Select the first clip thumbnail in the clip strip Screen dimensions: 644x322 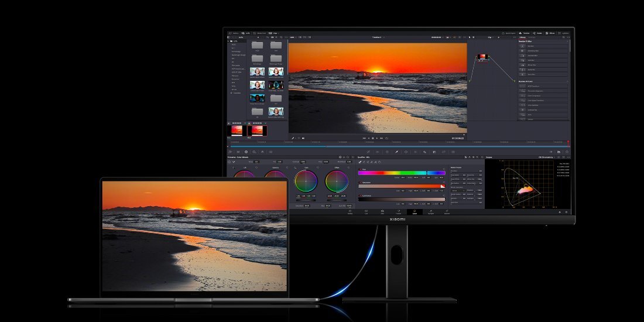[237, 131]
